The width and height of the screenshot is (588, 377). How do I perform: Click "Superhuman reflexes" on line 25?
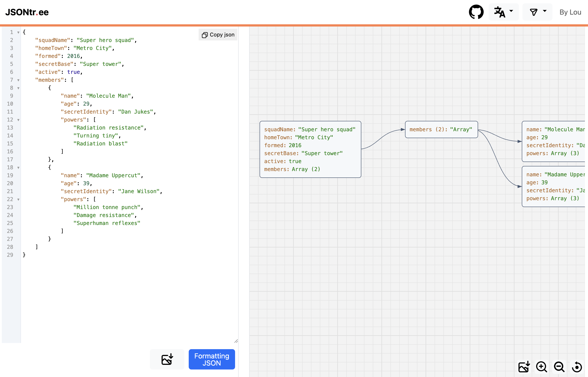[107, 223]
